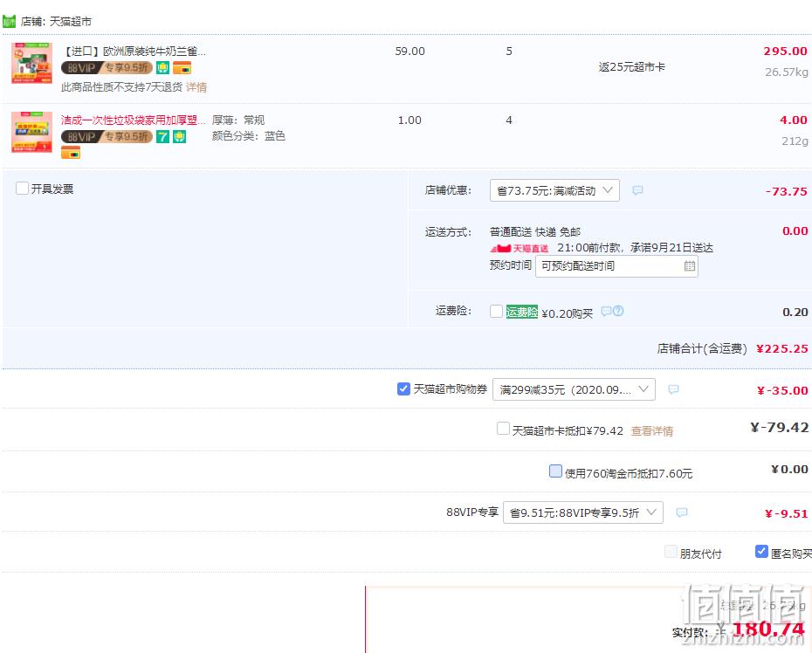Click the 天猫超市 store name
The image size is (812, 653).
[71, 22]
